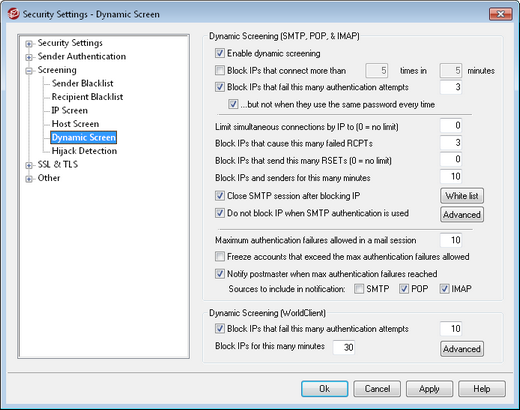The height and width of the screenshot is (410, 520).
Task: Uncheck Enable dynamic screening
Action: (x=220, y=53)
